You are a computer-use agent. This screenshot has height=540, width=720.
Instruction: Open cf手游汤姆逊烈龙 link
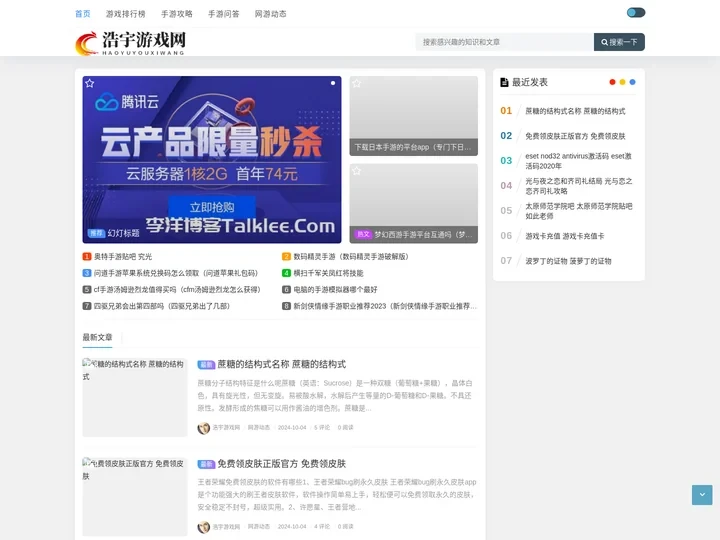pos(177,290)
